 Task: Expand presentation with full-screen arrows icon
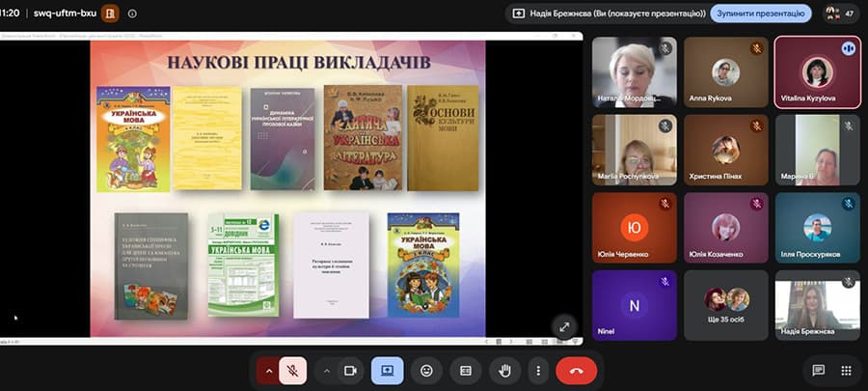point(564,326)
